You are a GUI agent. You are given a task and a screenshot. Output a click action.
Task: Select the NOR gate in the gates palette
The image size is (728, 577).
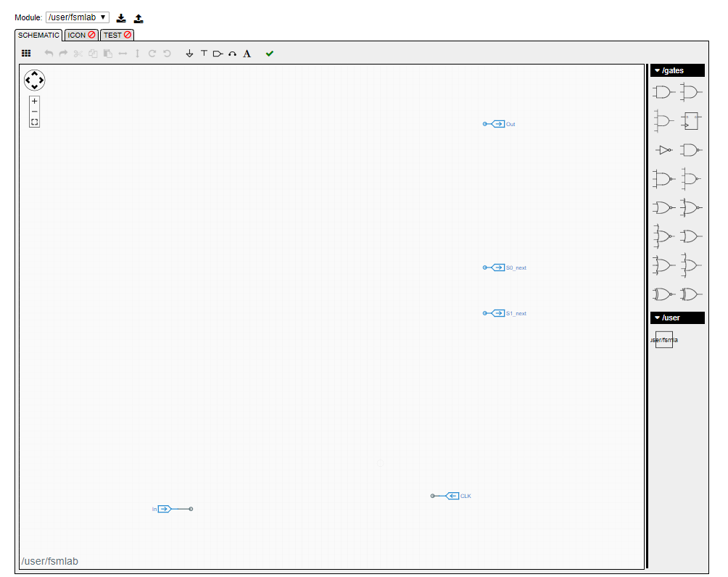point(663,207)
